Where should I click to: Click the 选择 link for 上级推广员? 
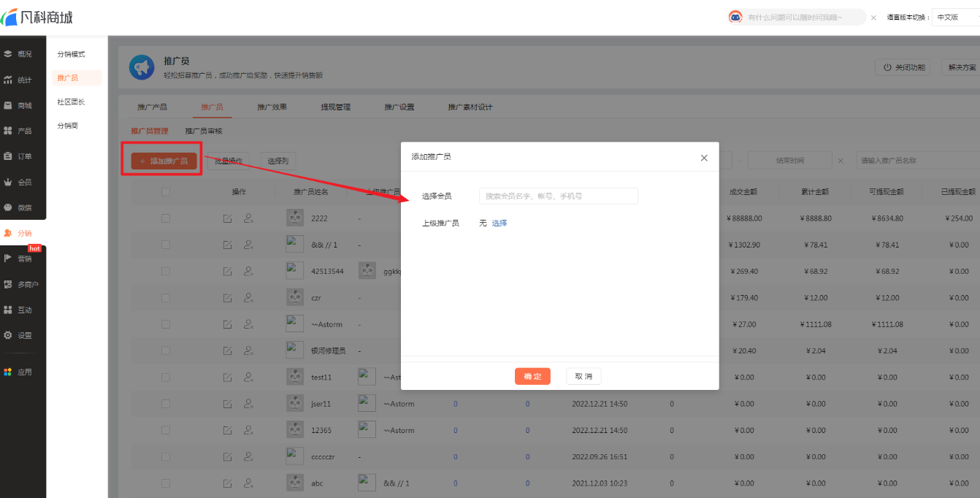(499, 223)
